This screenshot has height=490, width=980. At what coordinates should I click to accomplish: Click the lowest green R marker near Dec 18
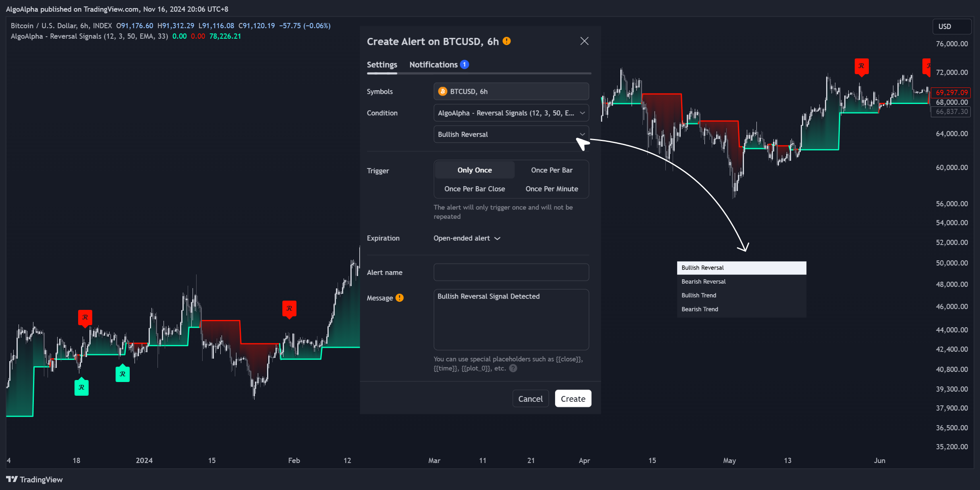click(x=81, y=387)
